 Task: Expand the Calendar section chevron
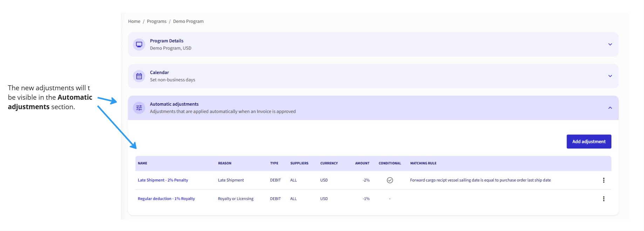[x=610, y=76]
